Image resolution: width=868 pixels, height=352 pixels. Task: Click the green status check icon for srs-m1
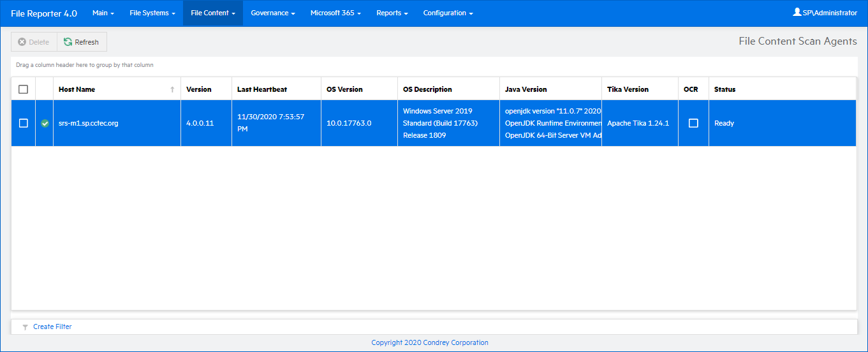pos(45,124)
